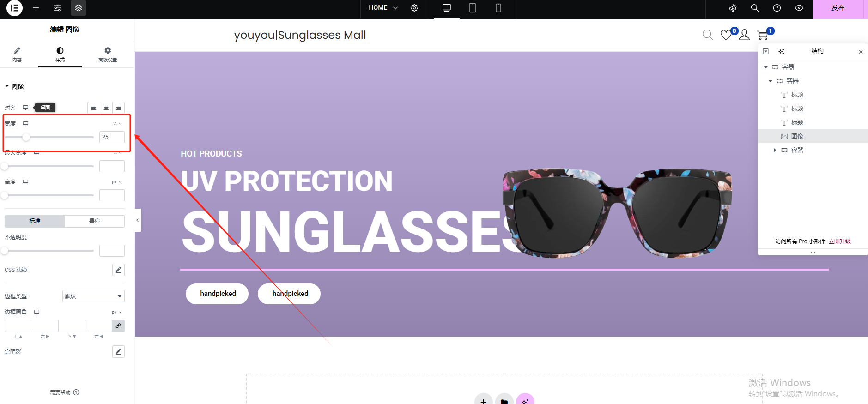Screen dimensions: 868x404
Task: Toggle the structure layers icon
Action: (x=79, y=8)
